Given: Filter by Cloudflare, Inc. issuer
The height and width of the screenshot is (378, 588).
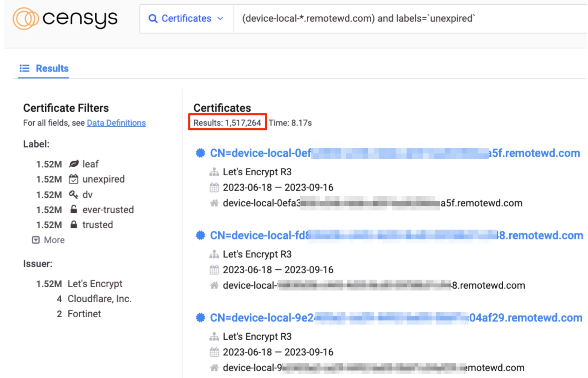Looking at the screenshot, I should click(x=99, y=299).
